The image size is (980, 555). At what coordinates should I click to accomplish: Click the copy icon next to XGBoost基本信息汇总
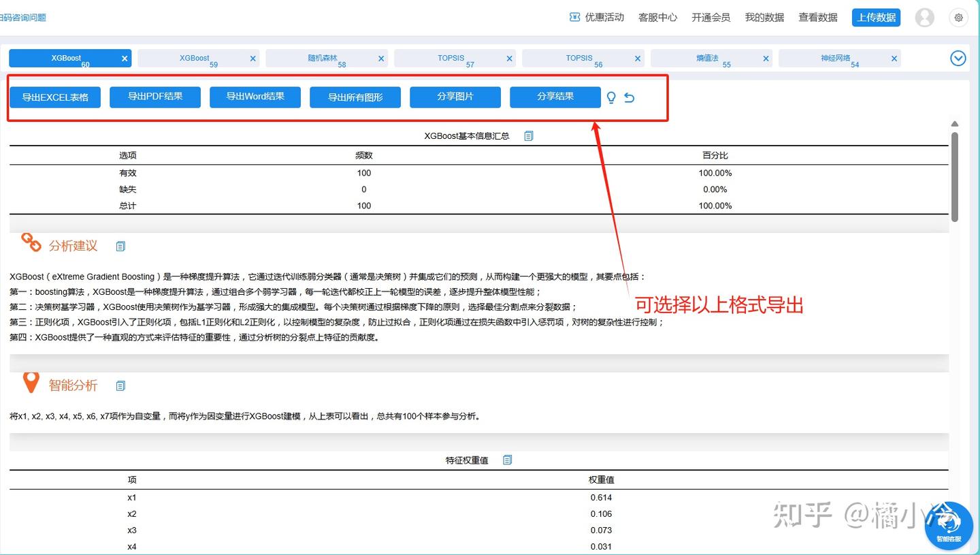click(x=528, y=135)
